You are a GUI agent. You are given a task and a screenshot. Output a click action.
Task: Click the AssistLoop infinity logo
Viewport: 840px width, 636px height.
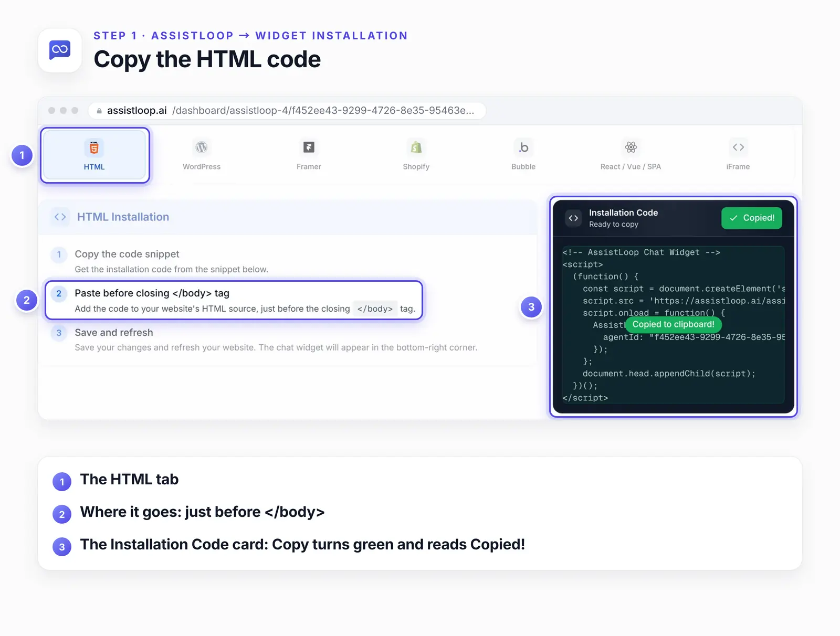tap(60, 50)
